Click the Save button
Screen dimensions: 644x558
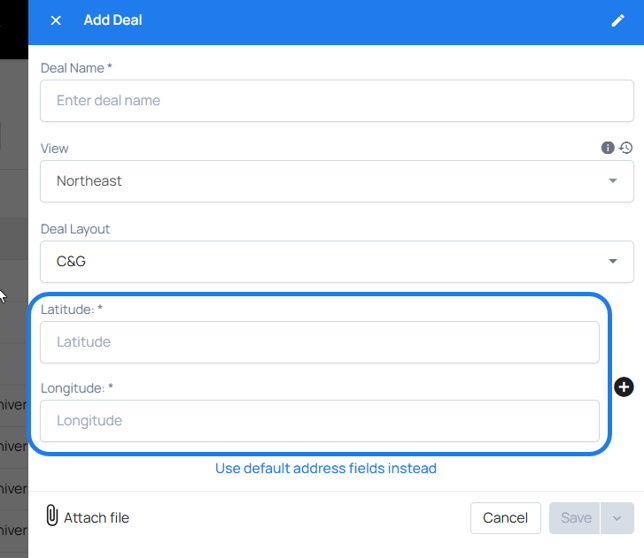[575, 518]
